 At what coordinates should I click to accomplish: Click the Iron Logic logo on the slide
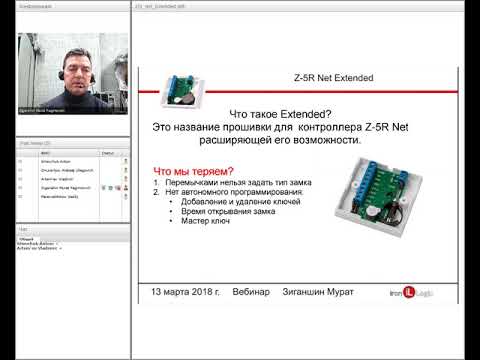(x=411, y=293)
